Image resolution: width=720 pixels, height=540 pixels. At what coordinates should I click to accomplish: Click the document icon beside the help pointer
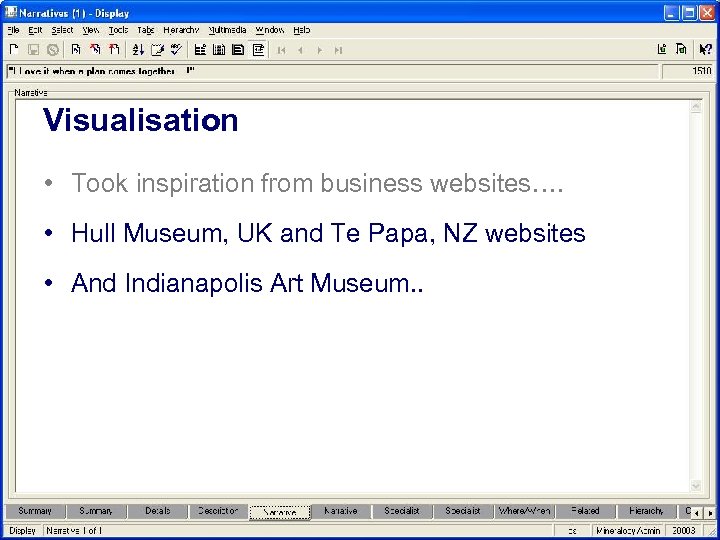click(x=681, y=49)
